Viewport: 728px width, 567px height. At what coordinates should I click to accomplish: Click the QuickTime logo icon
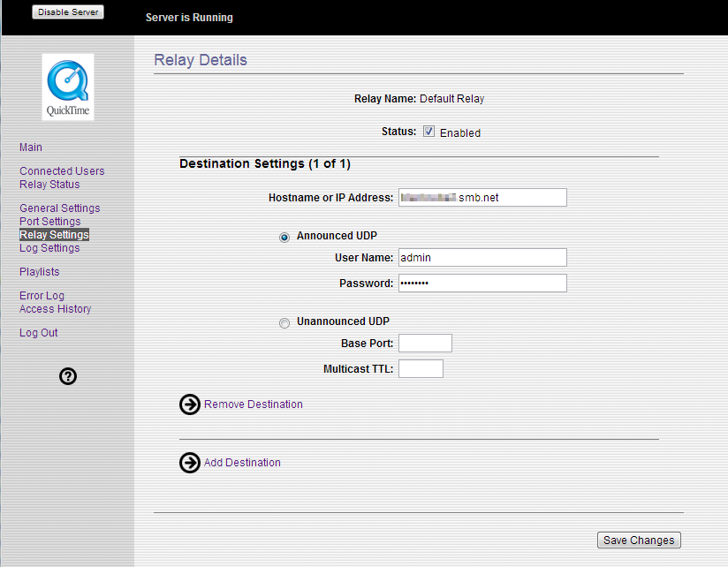(68, 87)
